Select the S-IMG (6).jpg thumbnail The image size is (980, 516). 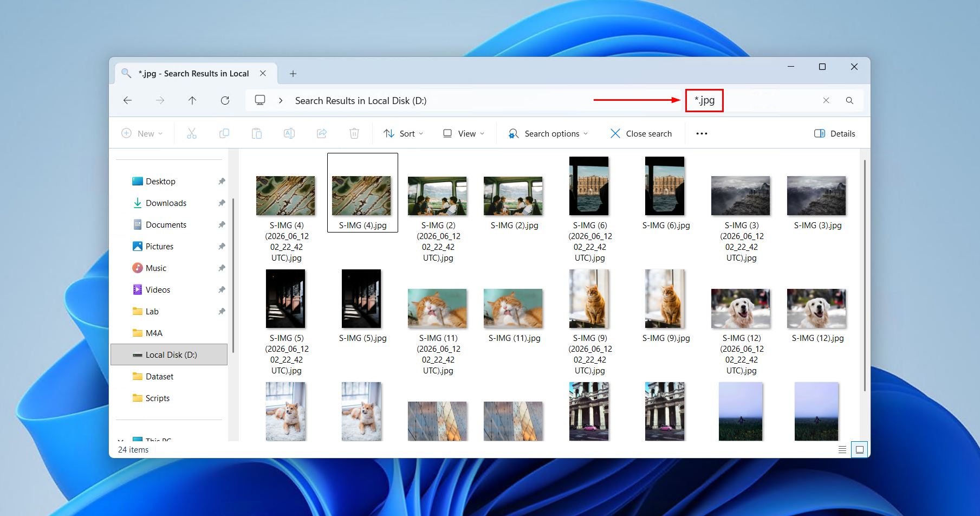click(x=666, y=192)
